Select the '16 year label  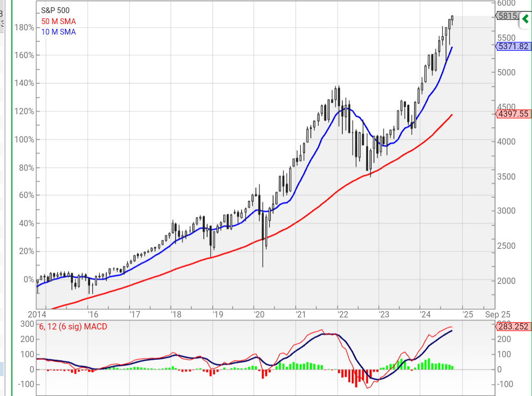93,314
